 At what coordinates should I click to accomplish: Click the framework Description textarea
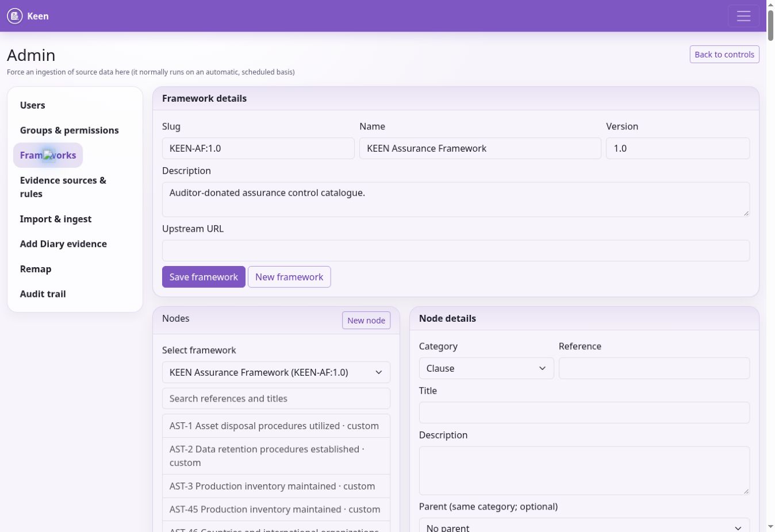coord(456,199)
